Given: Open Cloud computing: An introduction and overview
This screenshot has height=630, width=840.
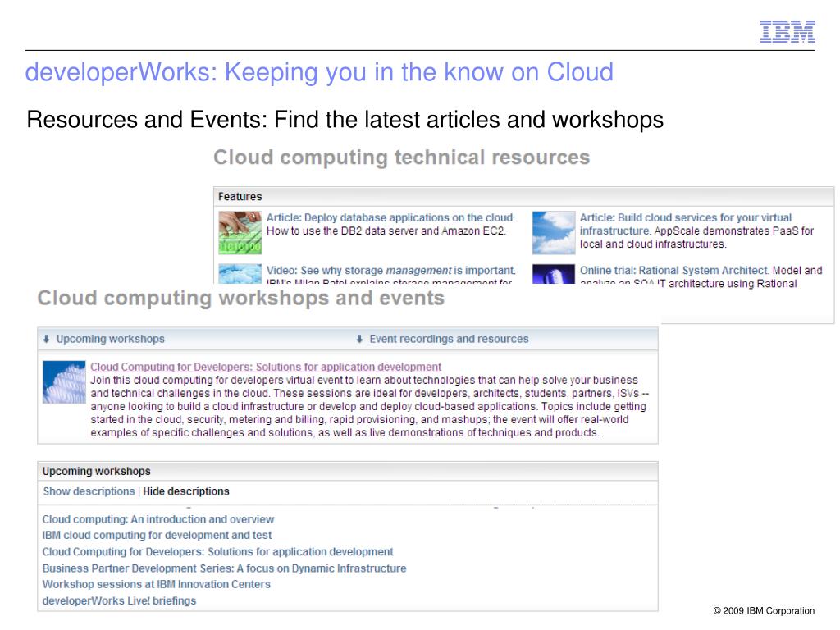Looking at the screenshot, I should point(158,519).
